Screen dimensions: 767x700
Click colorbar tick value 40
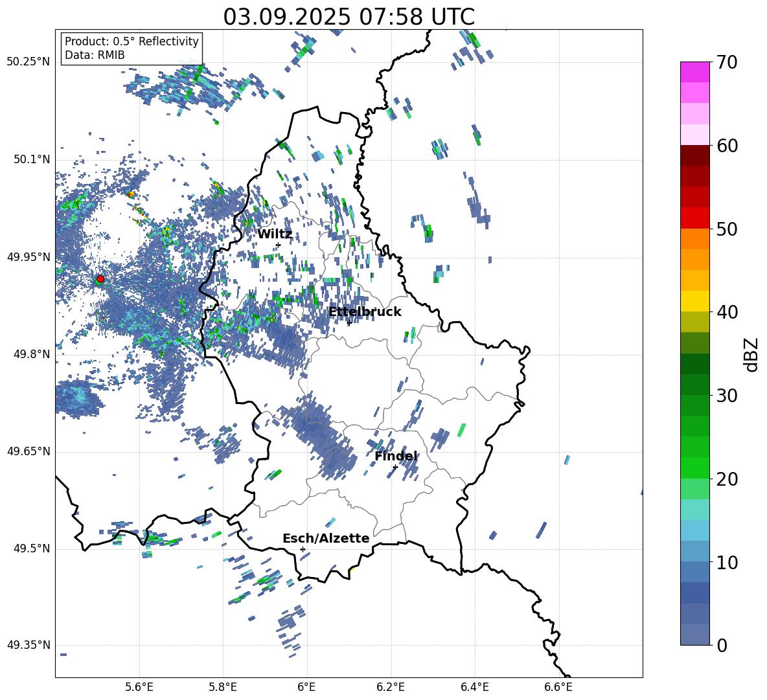click(727, 312)
